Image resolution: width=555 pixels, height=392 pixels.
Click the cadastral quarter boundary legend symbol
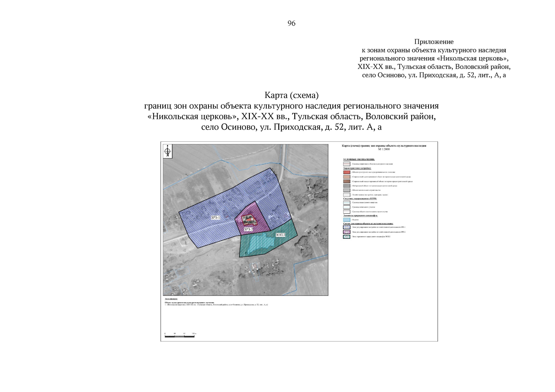pos(346,203)
